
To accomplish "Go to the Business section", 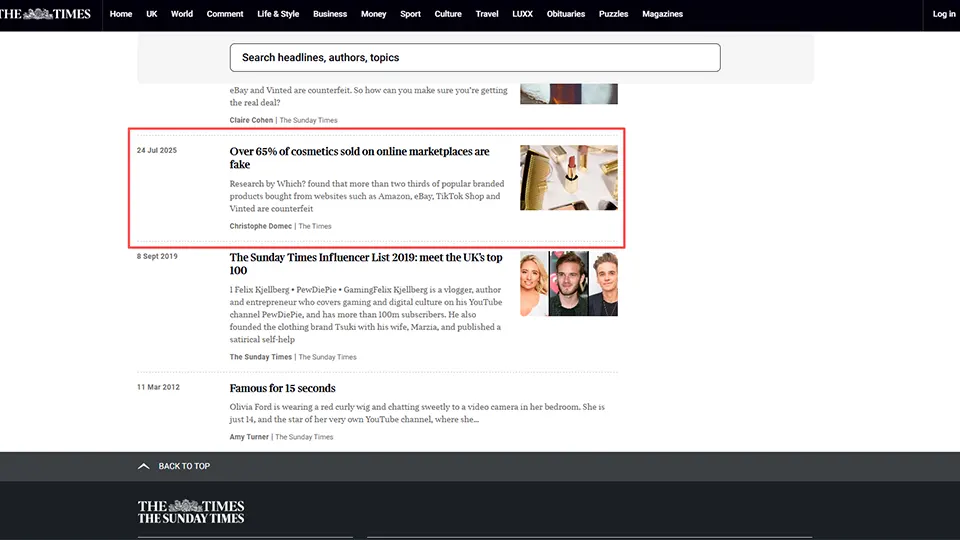I will point(330,13).
